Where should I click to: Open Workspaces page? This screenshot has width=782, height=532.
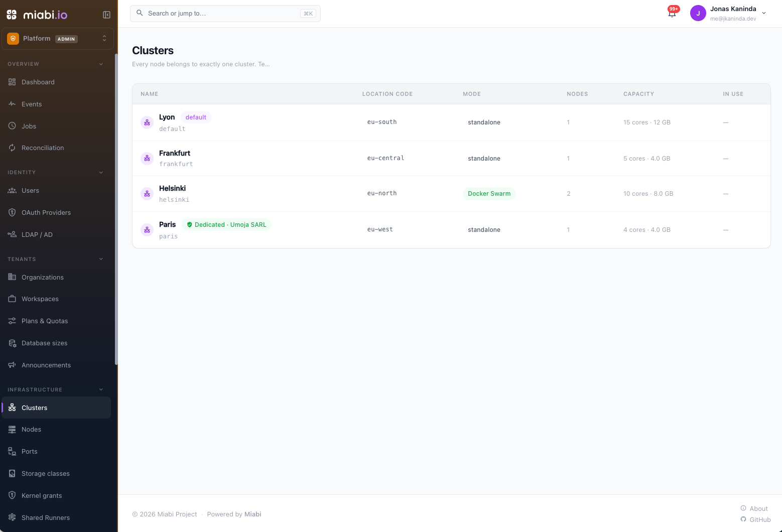click(56, 299)
